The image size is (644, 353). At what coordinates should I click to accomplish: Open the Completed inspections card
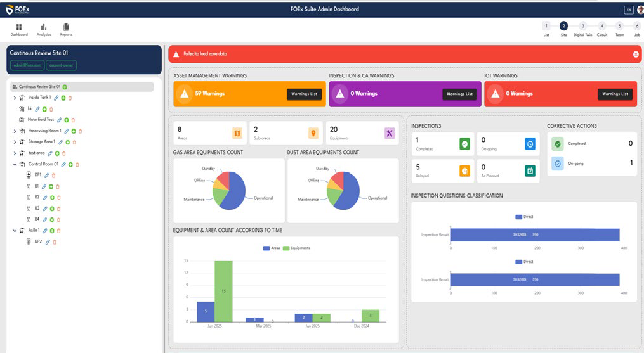(443, 144)
